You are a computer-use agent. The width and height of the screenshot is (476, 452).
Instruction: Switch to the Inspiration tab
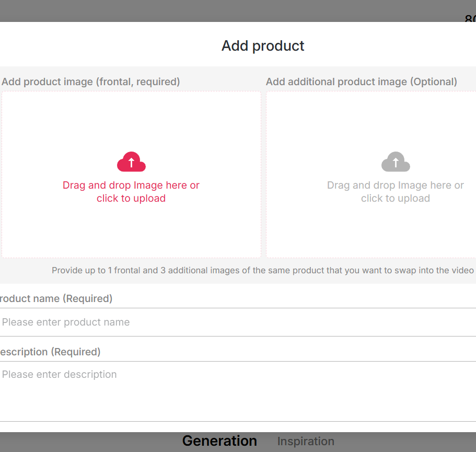(306, 441)
